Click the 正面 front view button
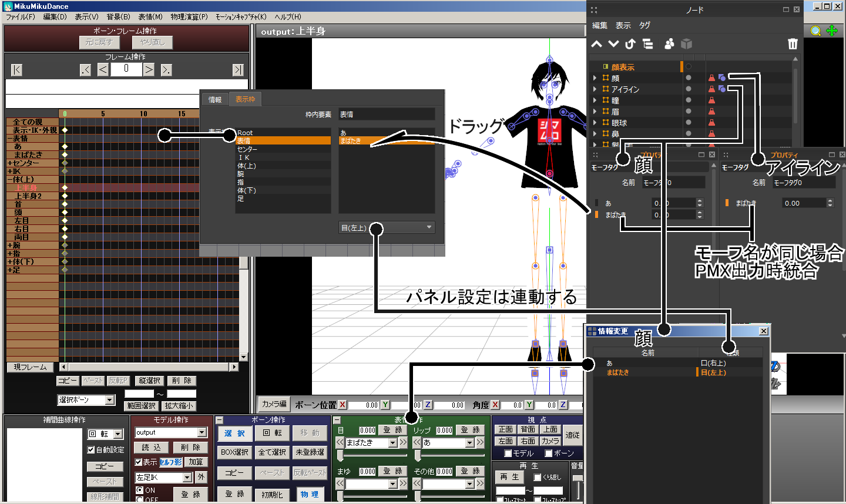 click(505, 429)
